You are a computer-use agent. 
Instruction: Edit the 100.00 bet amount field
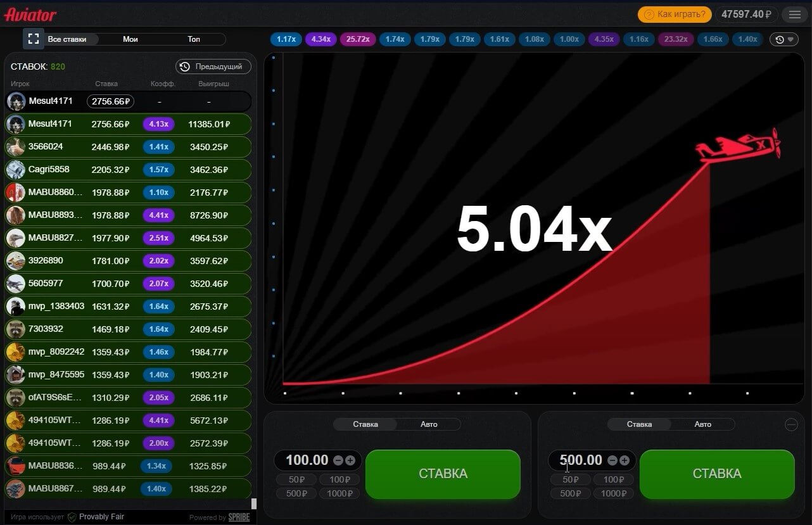pyautogui.click(x=307, y=460)
